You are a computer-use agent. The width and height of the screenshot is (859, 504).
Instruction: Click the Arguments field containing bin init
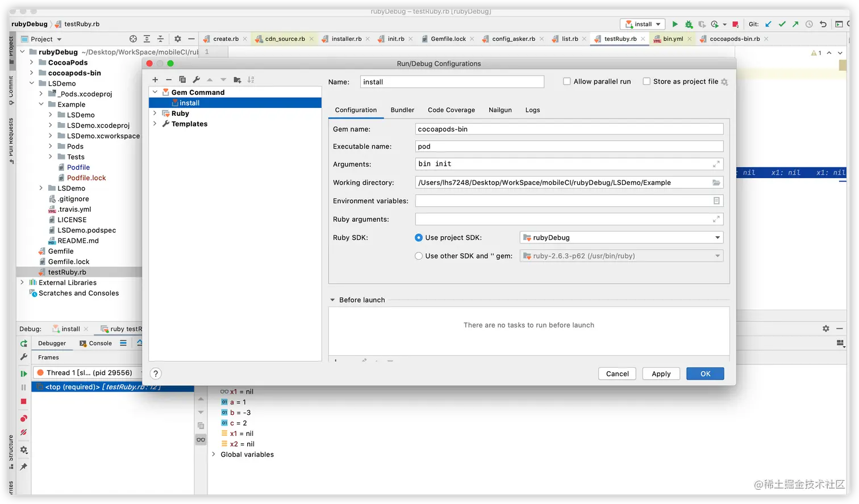[x=569, y=164]
